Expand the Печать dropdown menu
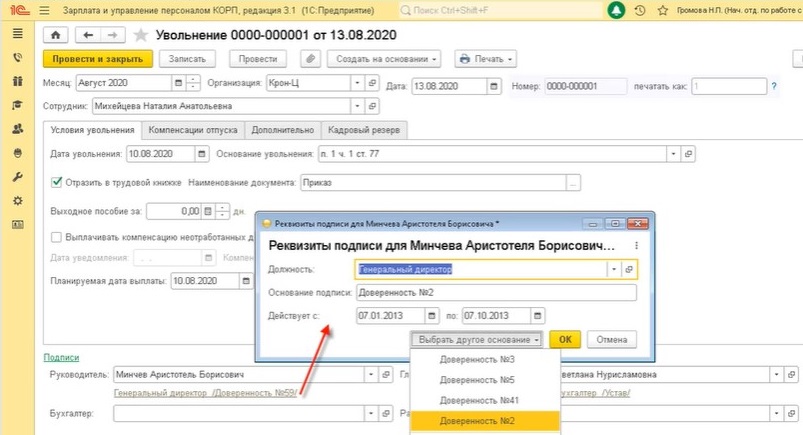Viewport: 803px width, 435px height. [484, 59]
